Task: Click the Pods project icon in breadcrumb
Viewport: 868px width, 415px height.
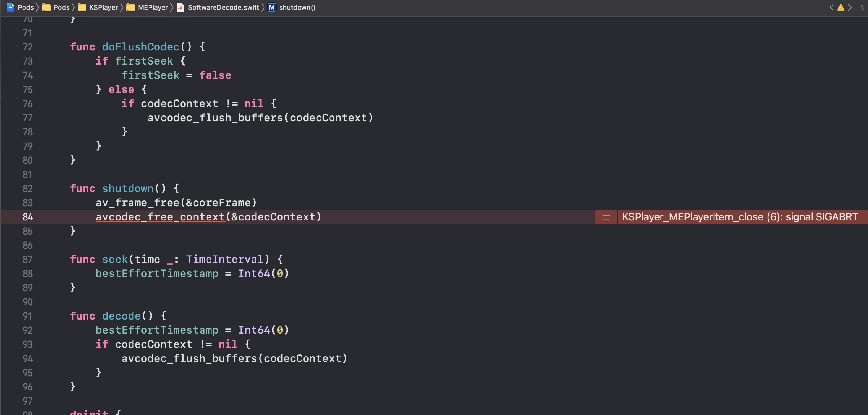Action: (x=10, y=7)
